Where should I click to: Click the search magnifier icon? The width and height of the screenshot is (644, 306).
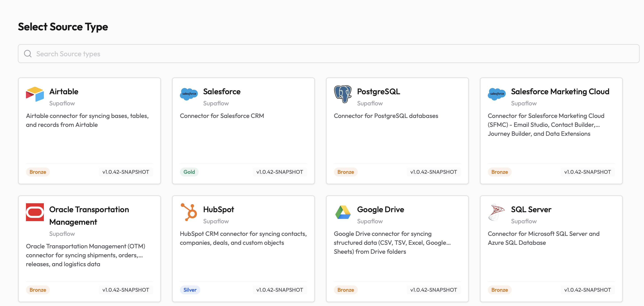point(28,54)
